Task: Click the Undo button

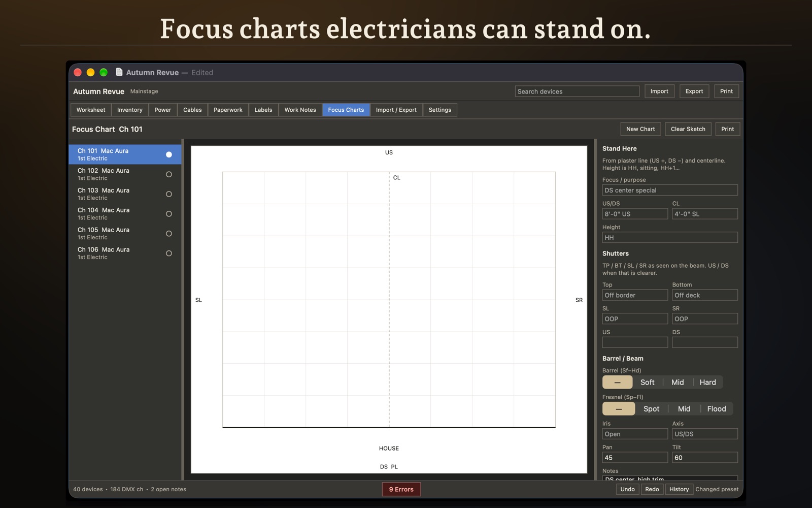Action: 627,489
